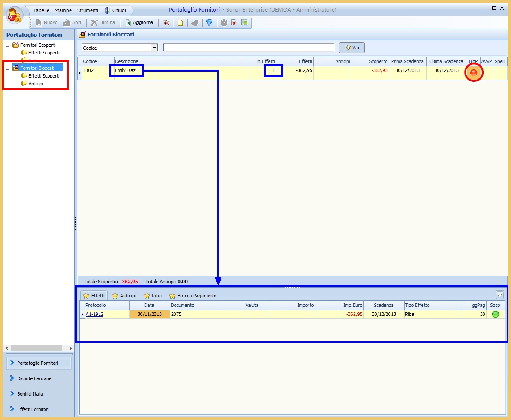Toggle the green Sosp status indicator
Image resolution: width=511 pixels, height=420 pixels.
(x=496, y=314)
